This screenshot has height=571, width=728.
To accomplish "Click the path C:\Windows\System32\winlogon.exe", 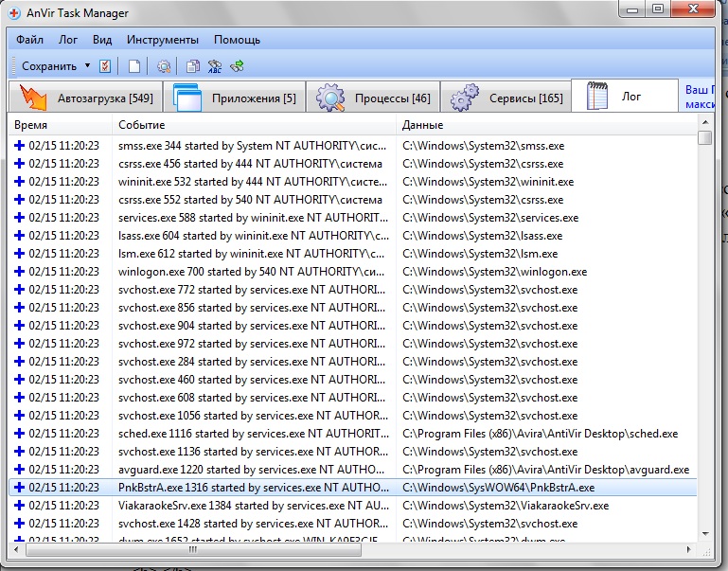I will coord(494,272).
